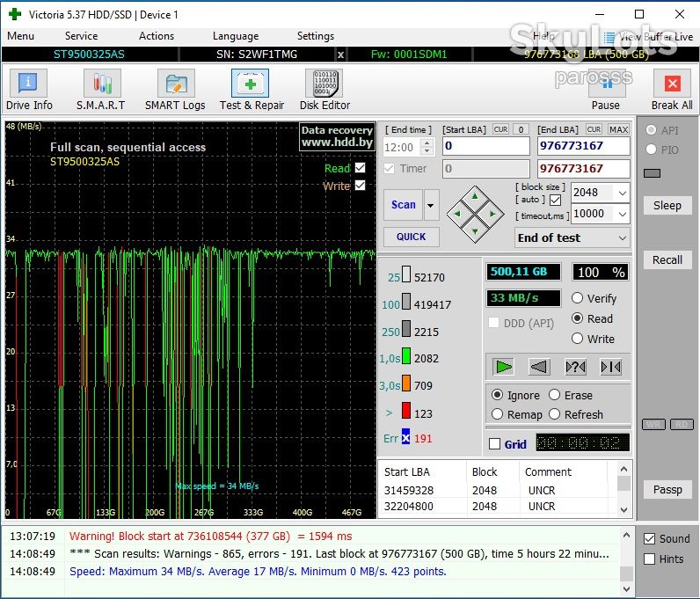700x599 pixels.
Task: Open the timeout 10000 dropdown
Action: (623, 215)
